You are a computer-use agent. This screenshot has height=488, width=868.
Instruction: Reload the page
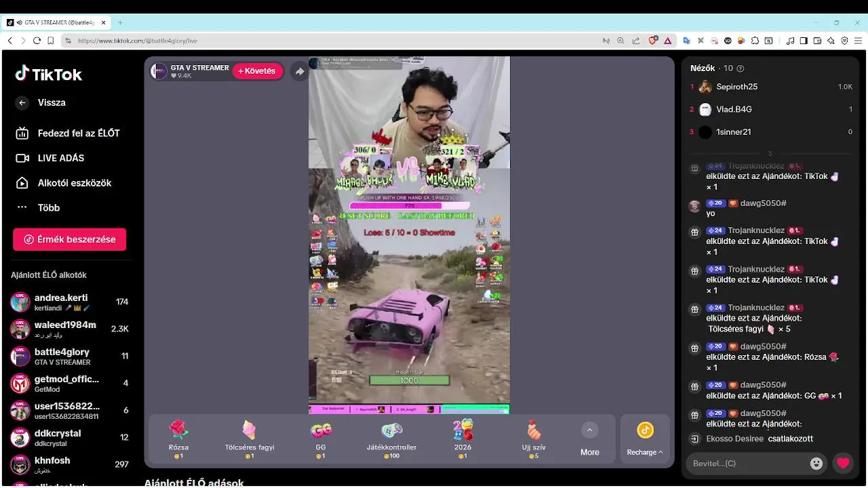[37, 41]
